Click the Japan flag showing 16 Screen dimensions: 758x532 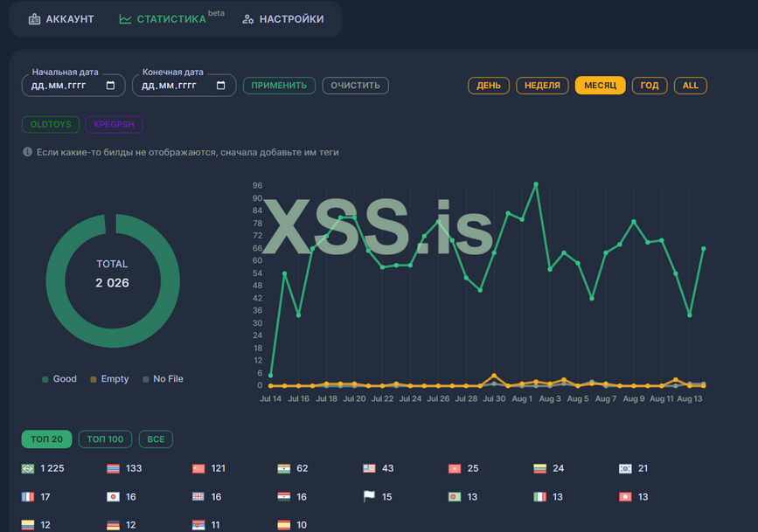click(x=113, y=497)
